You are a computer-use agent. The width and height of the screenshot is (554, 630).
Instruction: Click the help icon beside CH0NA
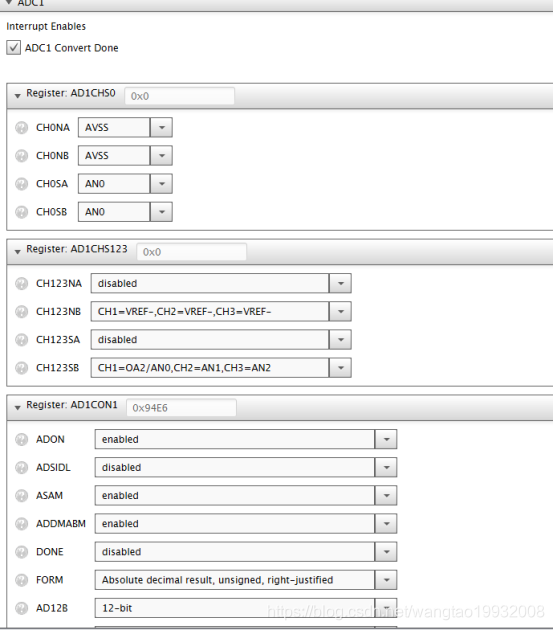tap(21, 128)
